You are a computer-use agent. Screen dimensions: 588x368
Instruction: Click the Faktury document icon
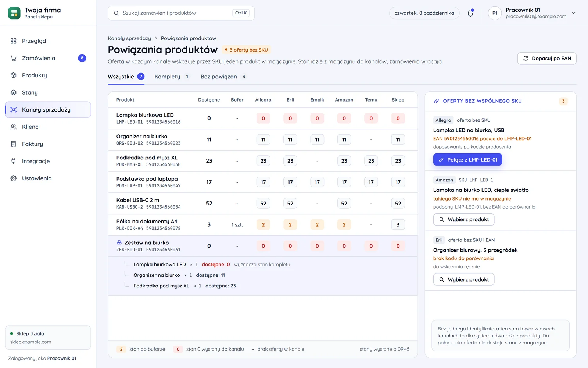pos(14,144)
